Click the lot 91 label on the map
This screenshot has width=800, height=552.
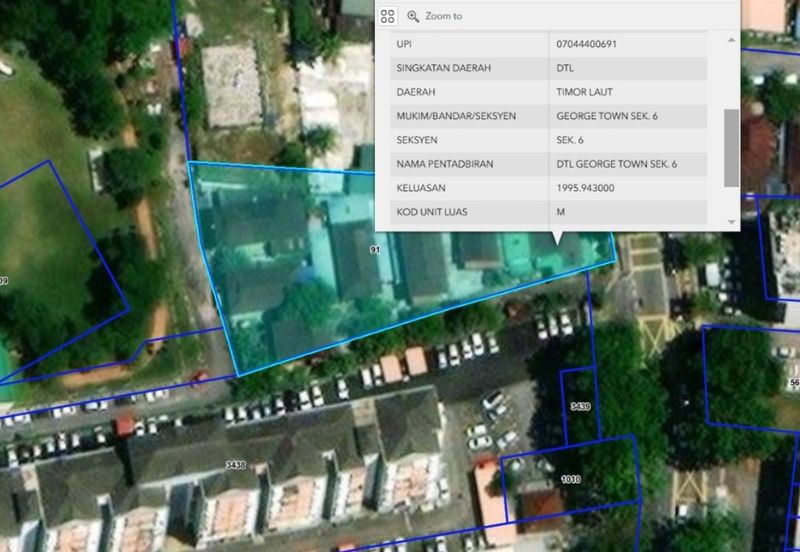point(374,249)
